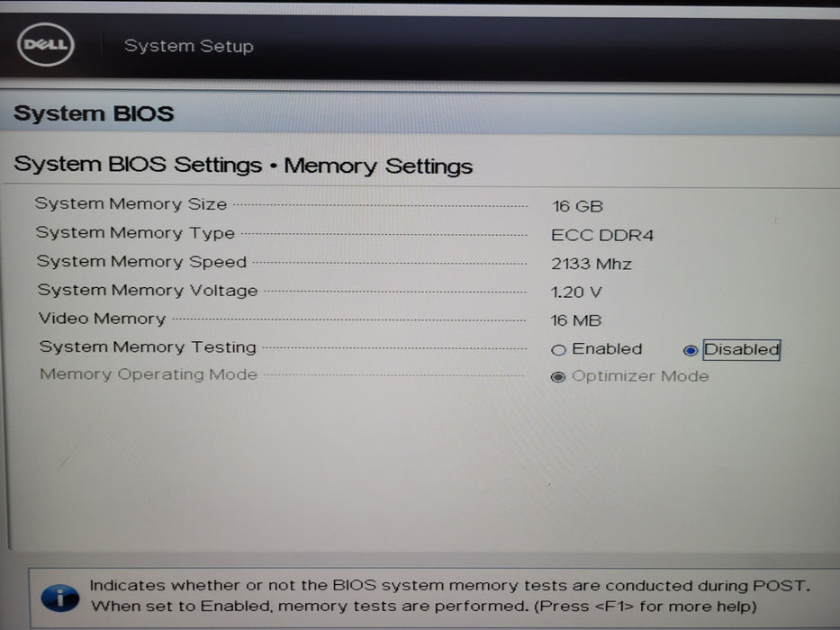The width and height of the screenshot is (840, 630).
Task: Click the blue information icon
Action: pos(60,598)
